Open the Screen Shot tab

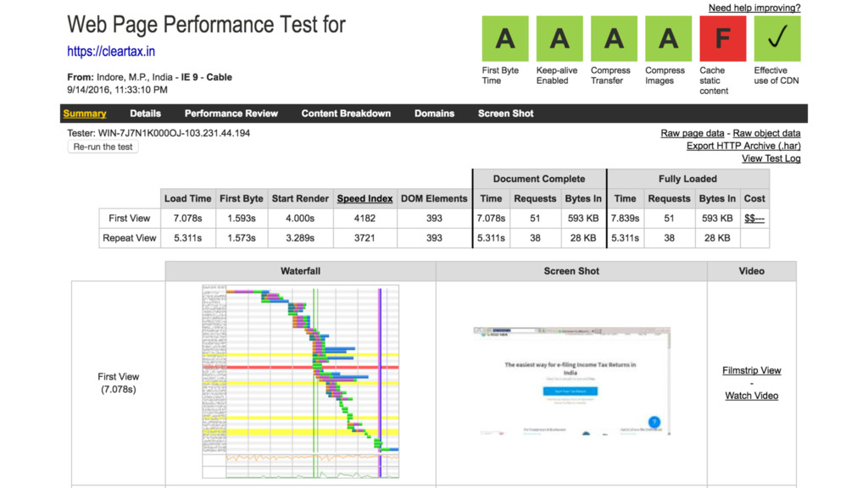click(x=506, y=114)
